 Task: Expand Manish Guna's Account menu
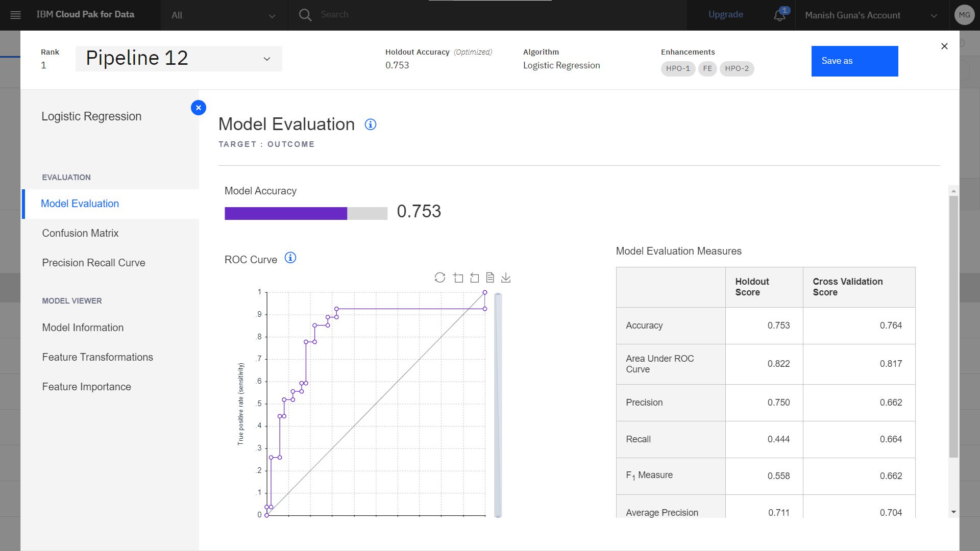[871, 15]
